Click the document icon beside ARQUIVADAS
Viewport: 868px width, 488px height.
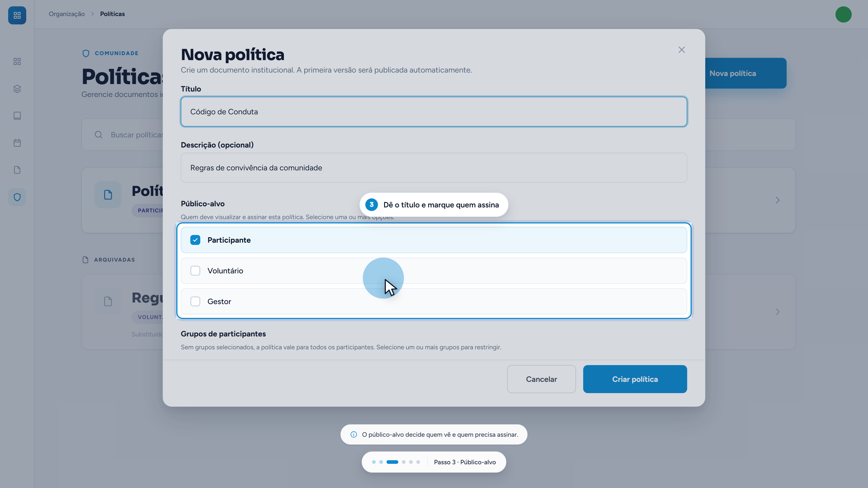(85, 260)
